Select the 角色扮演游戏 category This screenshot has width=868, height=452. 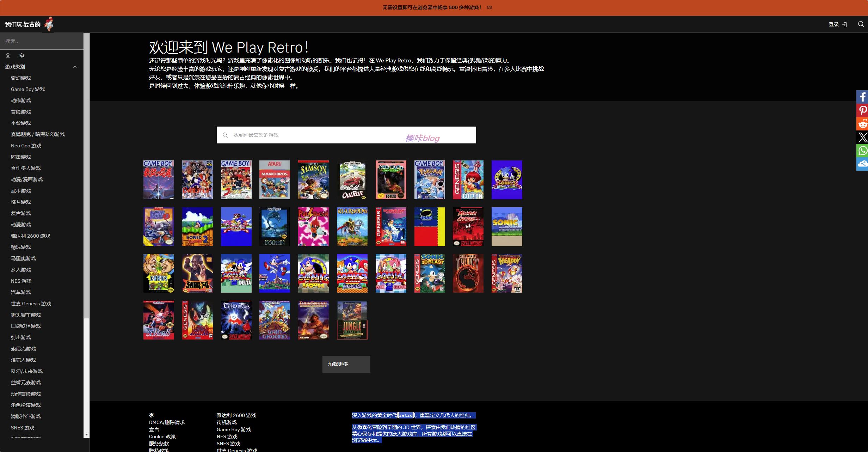[x=26, y=405]
